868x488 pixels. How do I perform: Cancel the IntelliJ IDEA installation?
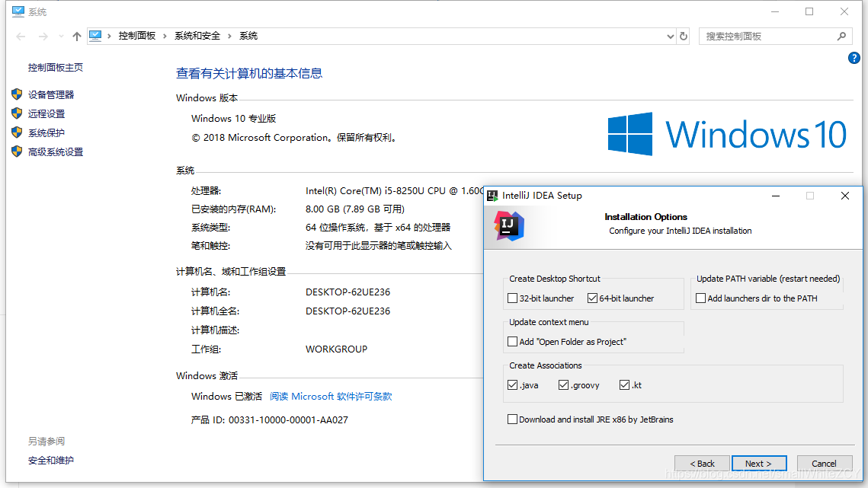pos(824,464)
